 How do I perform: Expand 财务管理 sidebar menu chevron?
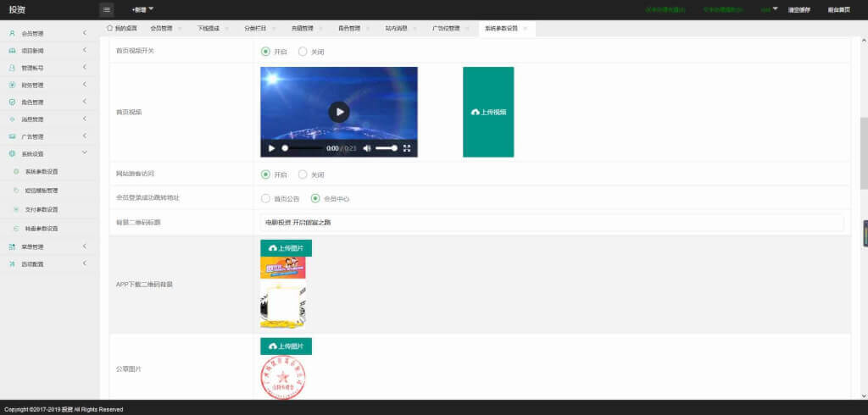85,85
